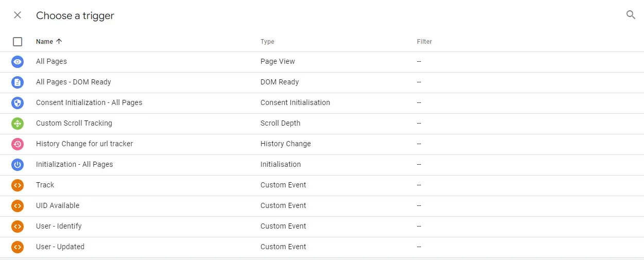
Task: Choose the User - Updated trigger
Action: click(60, 247)
